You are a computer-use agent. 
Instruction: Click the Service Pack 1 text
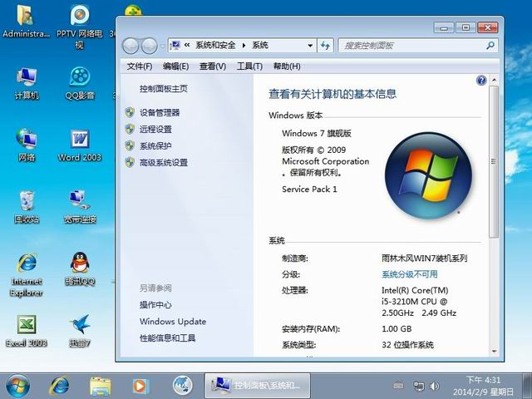tap(309, 189)
